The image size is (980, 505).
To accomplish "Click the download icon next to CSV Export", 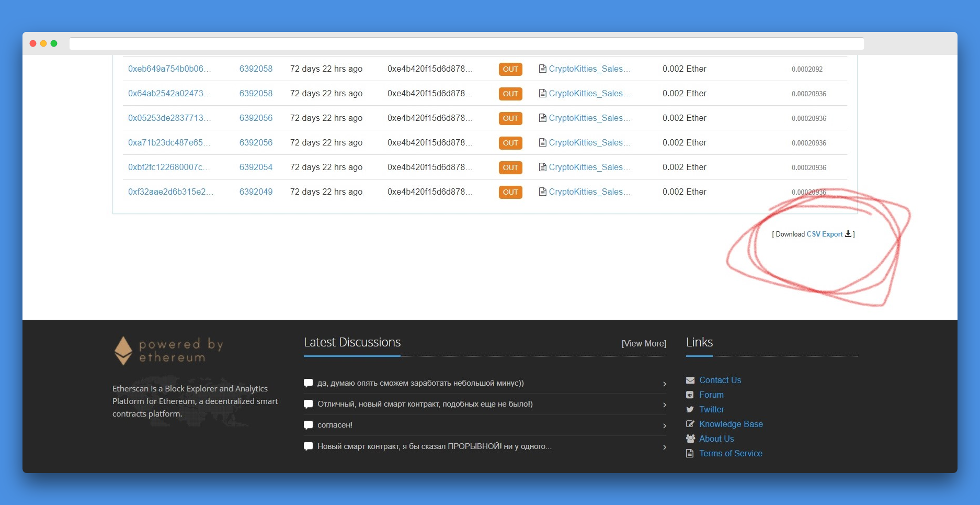I will (x=848, y=234).
